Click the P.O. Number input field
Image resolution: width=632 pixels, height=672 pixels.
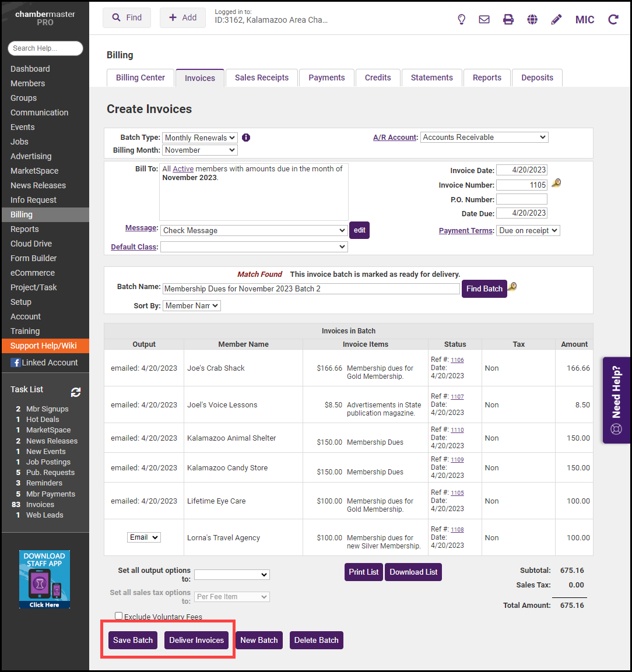pyautogui.click(x=521, y=199)
